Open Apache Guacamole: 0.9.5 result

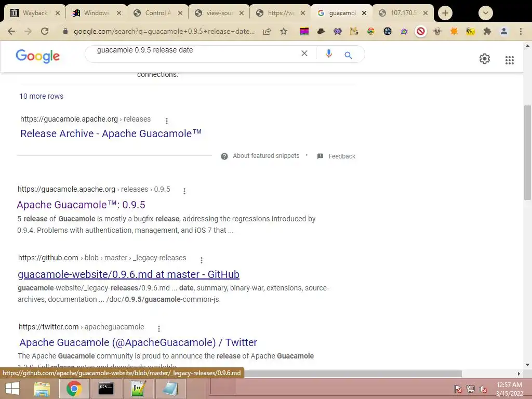click(x=81, y=205)
